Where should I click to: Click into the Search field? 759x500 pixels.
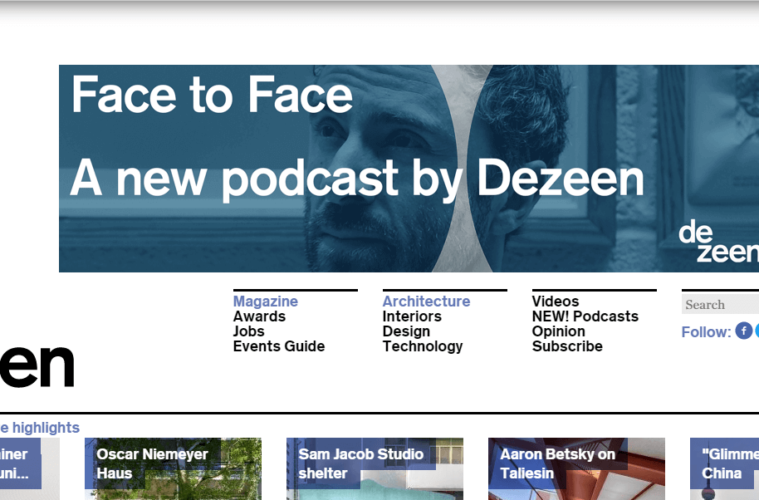[720, 305]
